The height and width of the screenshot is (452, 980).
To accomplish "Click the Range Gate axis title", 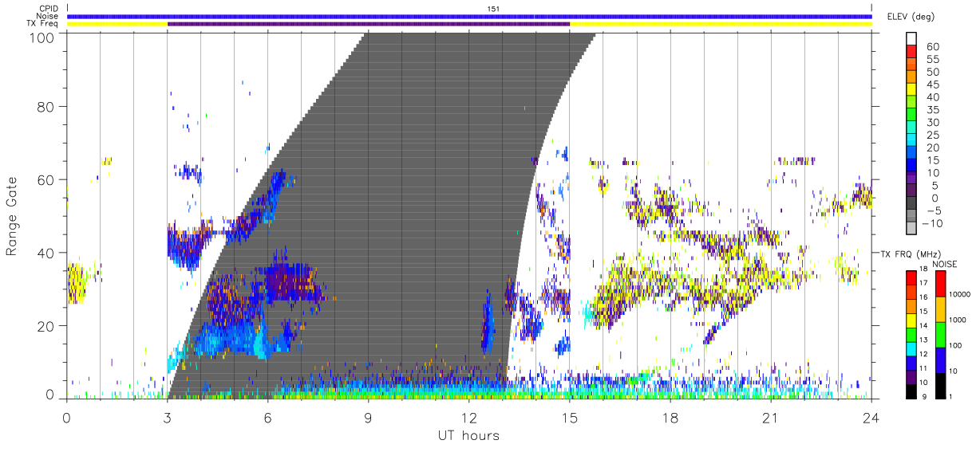I will pos(12,216).
